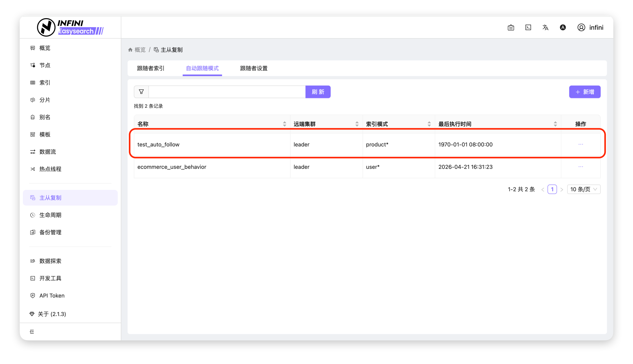633x364 pixels.
Task: Sort by 最后执行时间 column arrows
Action: click(555, 124)
